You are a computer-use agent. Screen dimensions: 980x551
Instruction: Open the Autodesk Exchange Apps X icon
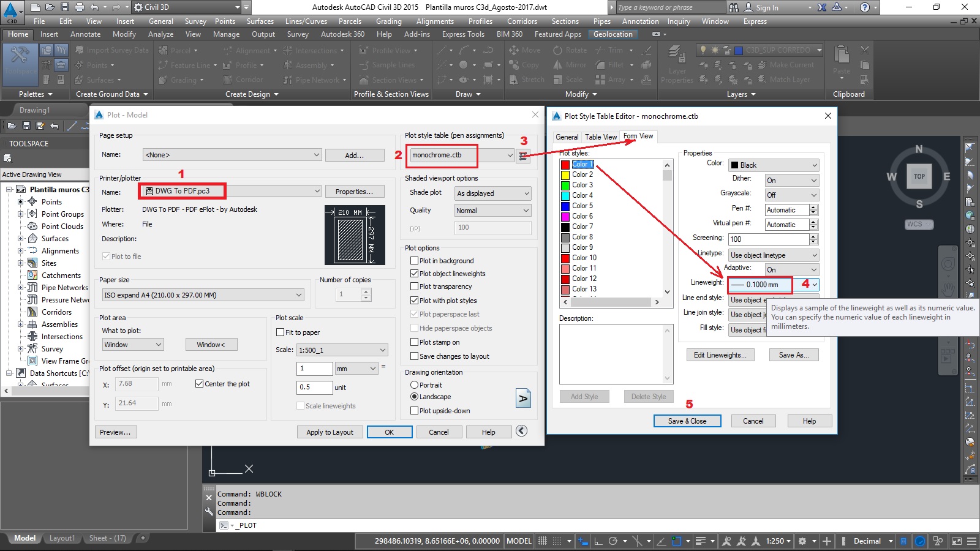point(822,7)
